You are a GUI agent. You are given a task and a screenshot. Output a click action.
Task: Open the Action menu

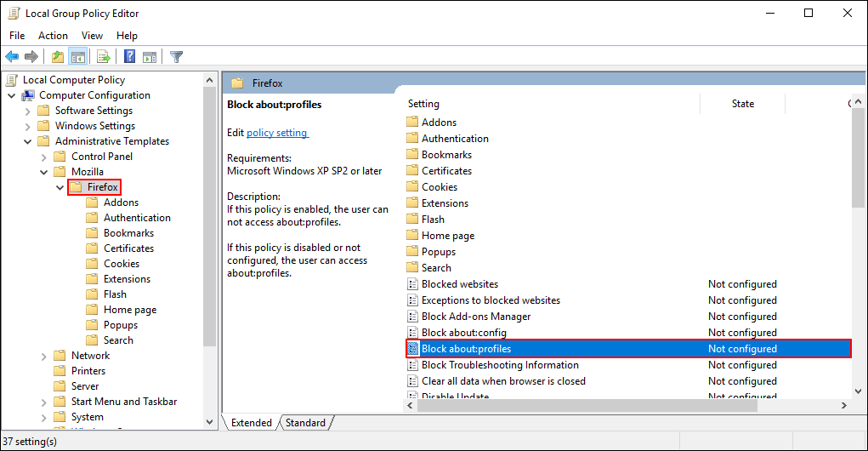click(54, 36)
